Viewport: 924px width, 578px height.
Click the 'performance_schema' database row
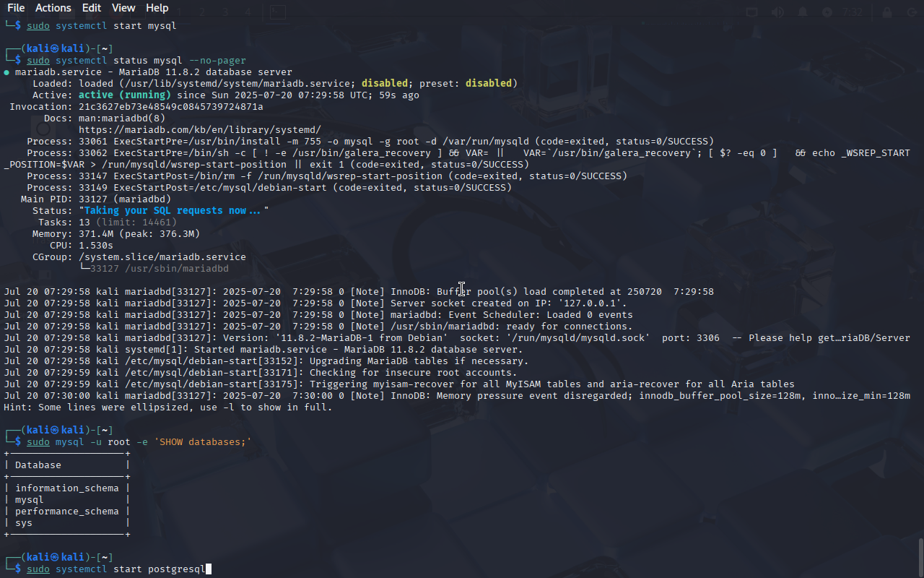(x=67, y=512)
